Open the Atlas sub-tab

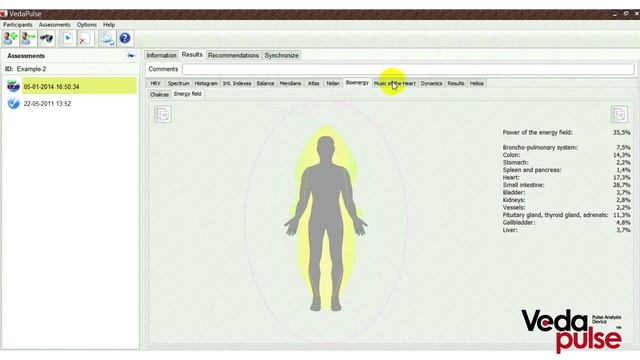313,83
